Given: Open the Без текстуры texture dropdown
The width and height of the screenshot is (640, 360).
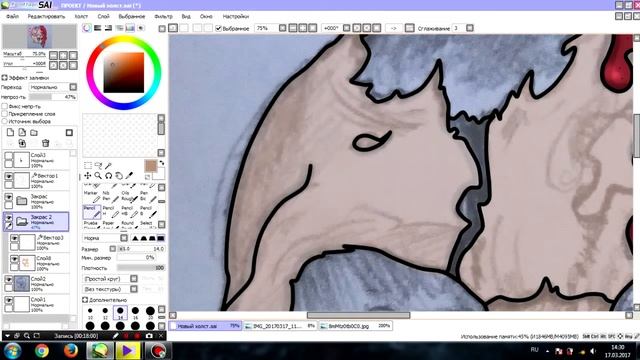Looking at the screenshot, I should tap(134, 289).
